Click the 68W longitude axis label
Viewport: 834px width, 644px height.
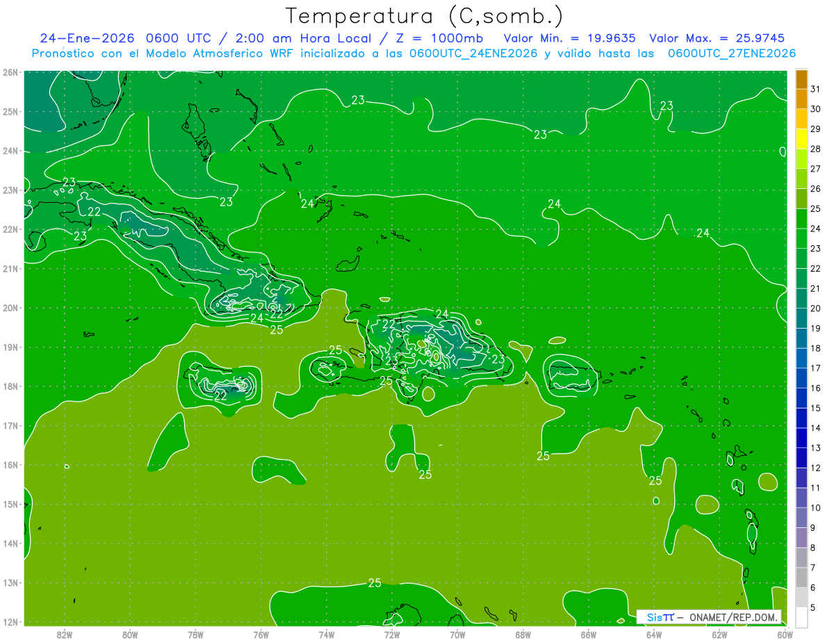point(523,634)
